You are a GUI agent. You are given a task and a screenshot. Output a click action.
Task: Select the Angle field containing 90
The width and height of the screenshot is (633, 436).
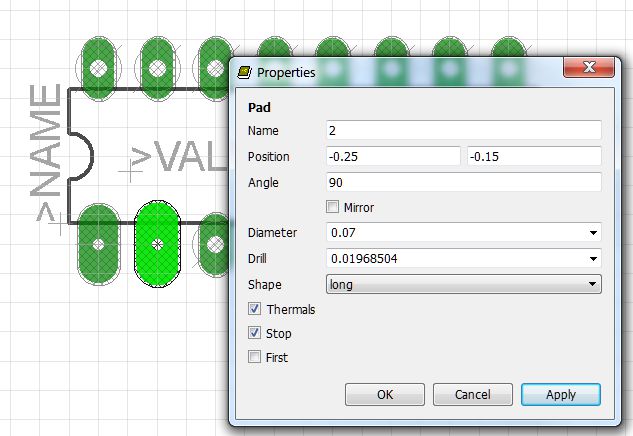(x=463, y=183)
